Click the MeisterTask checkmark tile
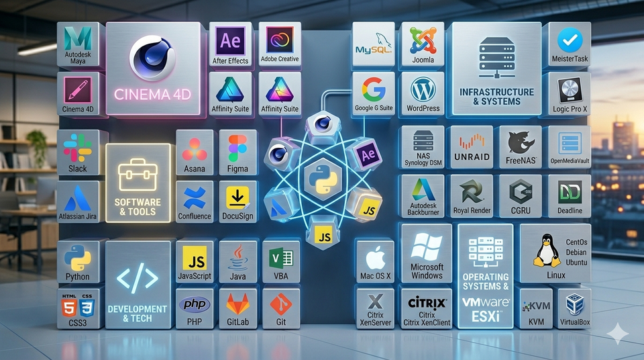 coord(570,44)
